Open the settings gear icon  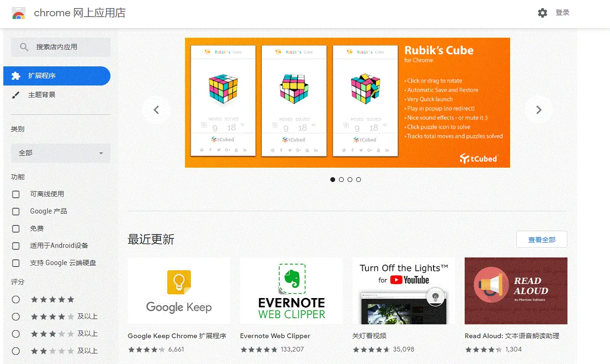542,13
